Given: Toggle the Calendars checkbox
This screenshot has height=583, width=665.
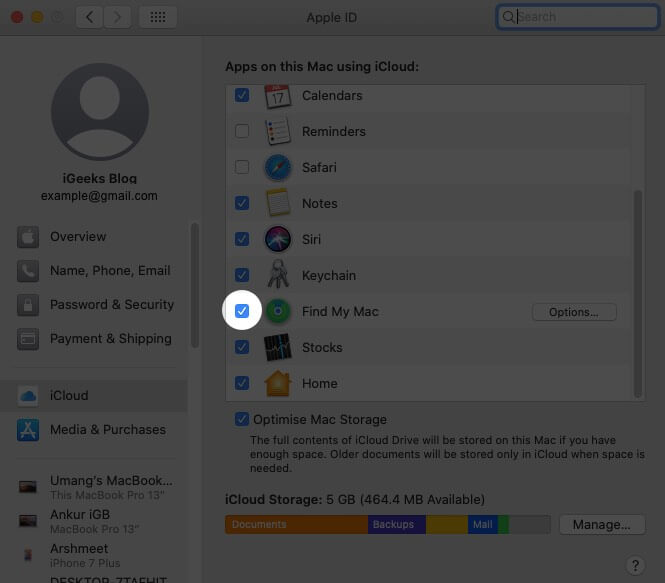Looking at the screenshot, I should click(242, 95).
